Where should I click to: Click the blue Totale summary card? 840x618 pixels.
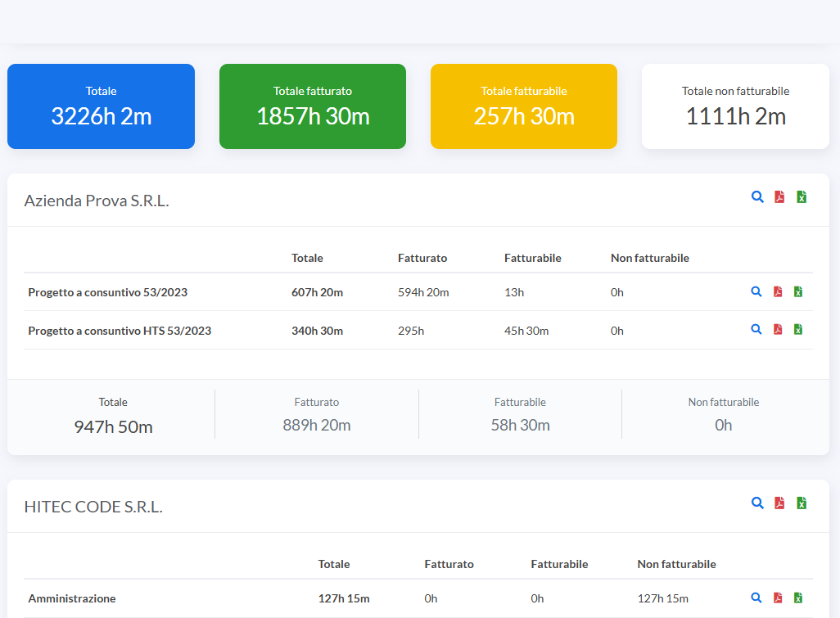(x=101, y=106)
